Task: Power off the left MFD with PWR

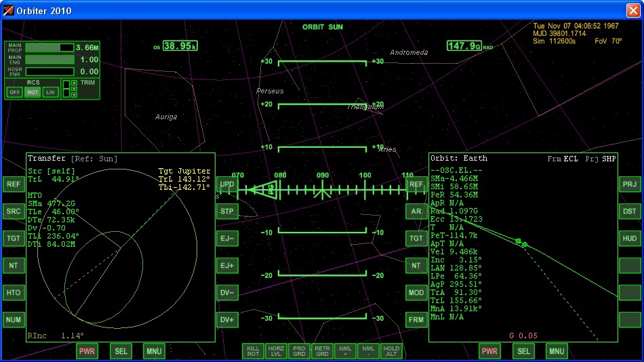Action: coord(87,351)
